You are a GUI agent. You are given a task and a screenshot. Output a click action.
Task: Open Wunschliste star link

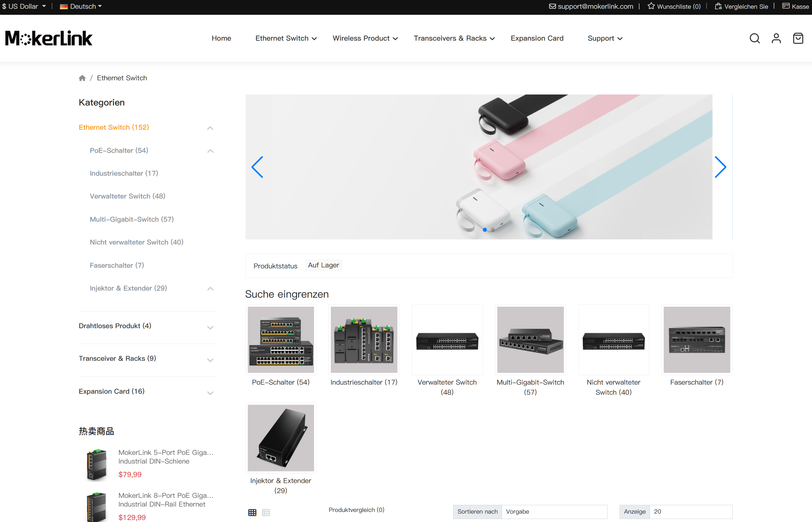coord(674,6)
